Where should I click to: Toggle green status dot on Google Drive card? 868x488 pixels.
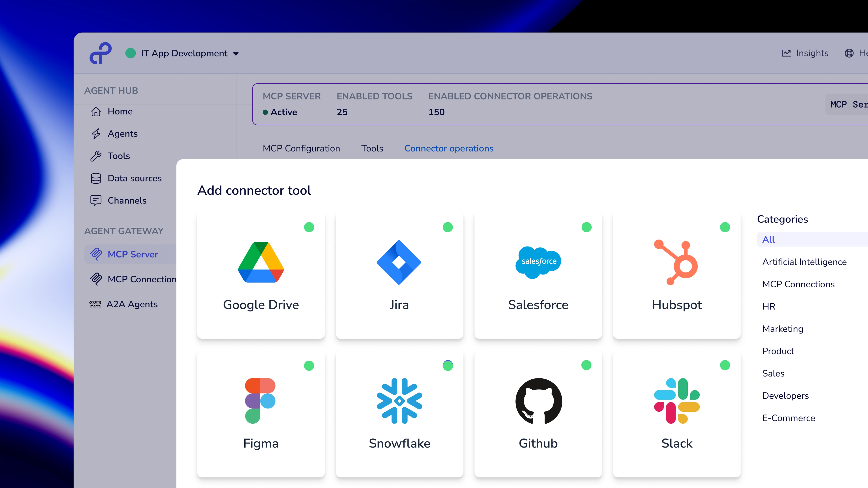[309, 227]
